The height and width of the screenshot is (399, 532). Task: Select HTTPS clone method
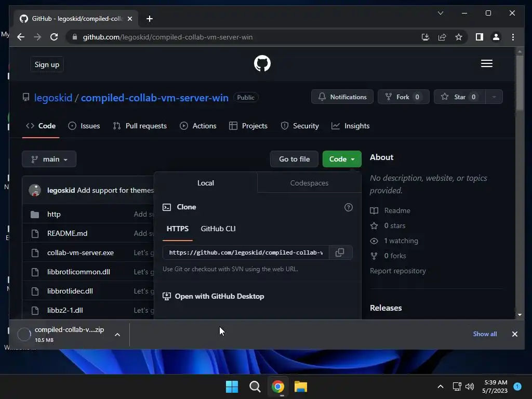coord(178,229)
